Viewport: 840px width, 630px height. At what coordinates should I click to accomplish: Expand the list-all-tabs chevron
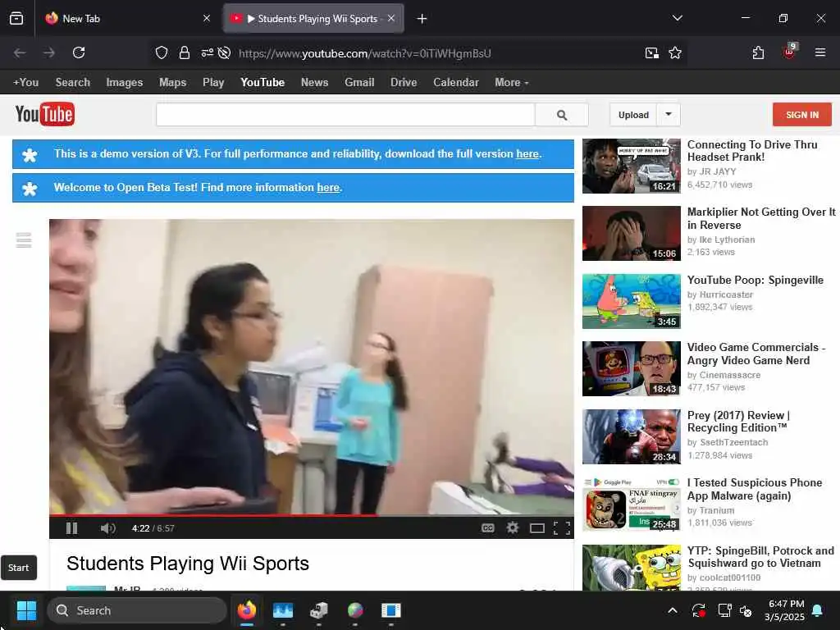[677, 18]
